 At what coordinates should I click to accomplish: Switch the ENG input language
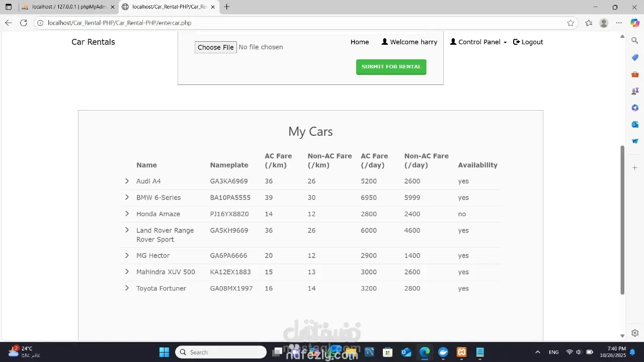tap(553, 352)
